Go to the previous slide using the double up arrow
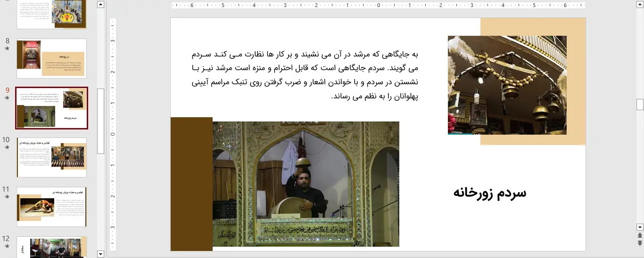The width and height of the screenshot is (644, 258). (640, 235)
